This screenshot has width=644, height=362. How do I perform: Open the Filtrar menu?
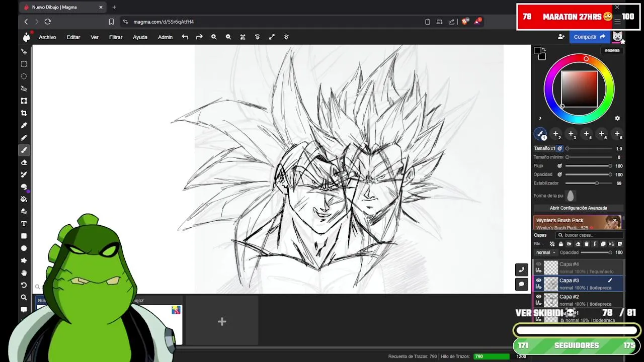click(x=116, y=37)
